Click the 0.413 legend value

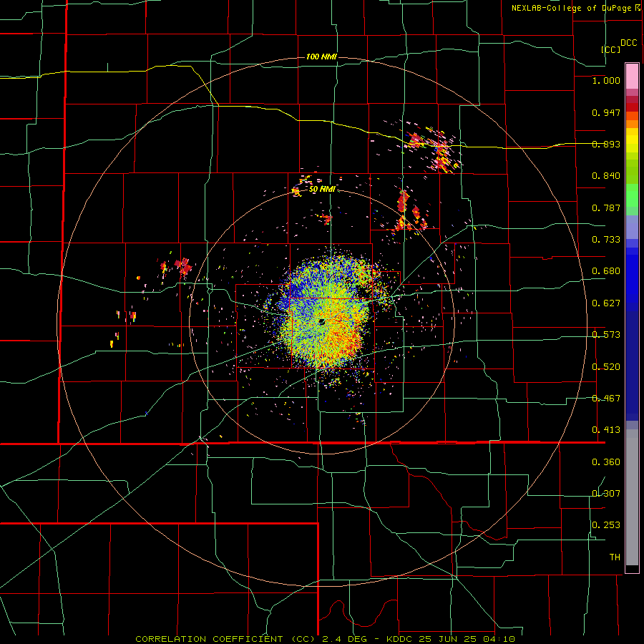pyautogui.click(x=606, y=430)
